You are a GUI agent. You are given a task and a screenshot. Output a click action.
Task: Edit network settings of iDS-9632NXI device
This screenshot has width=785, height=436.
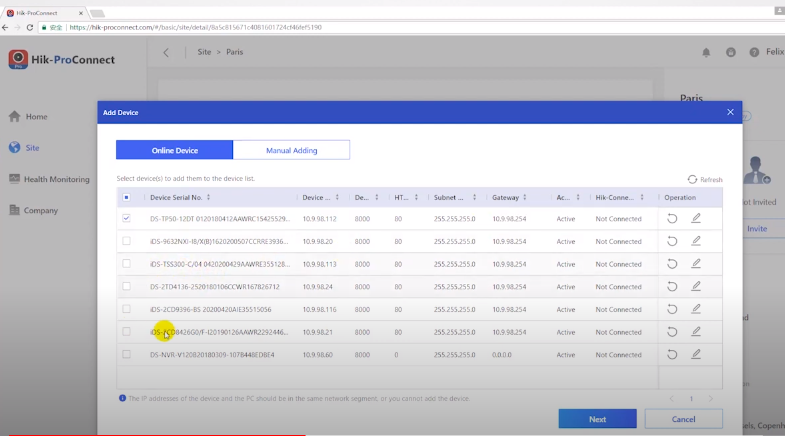696,241
